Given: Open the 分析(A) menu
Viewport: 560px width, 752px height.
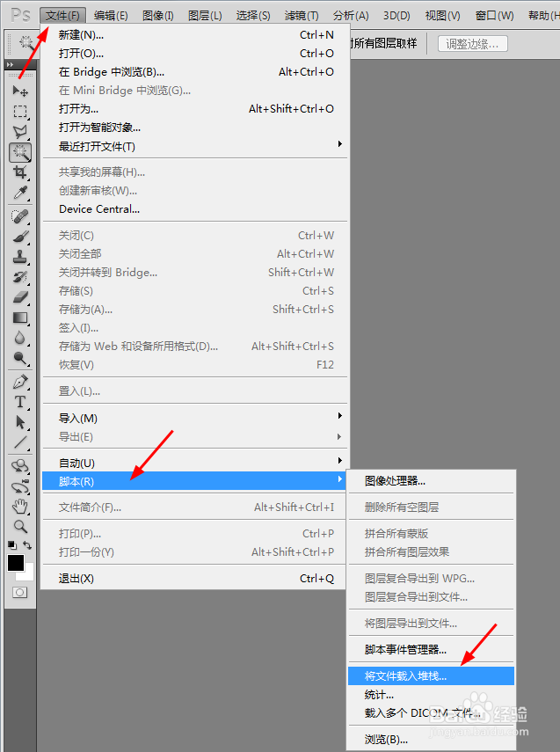Looking at the screenshot, I should 351,15.
